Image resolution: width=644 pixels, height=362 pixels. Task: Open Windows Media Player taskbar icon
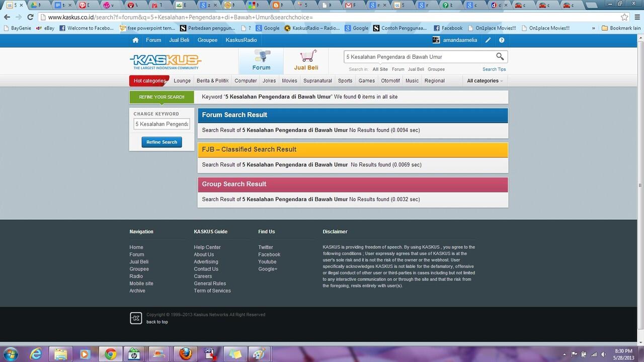[84, 354]
